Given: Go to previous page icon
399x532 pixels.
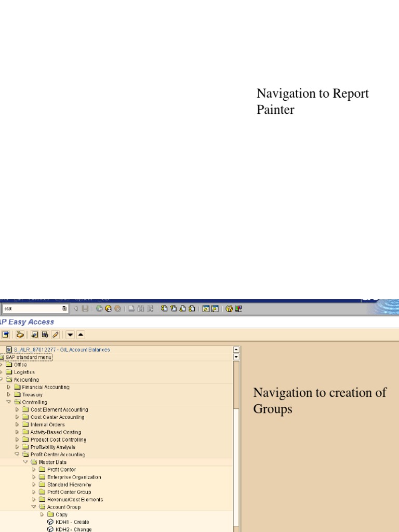Looking at the screenshot, I should tap(174, 309).
